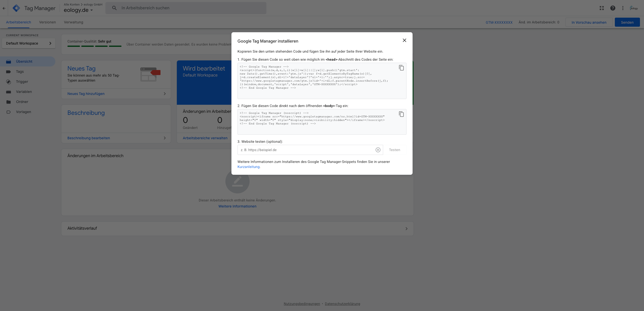This screenshot has width=644, height=311.
Task: Open the Trigger section in sidebar
Action: click(x=22, y=82)
